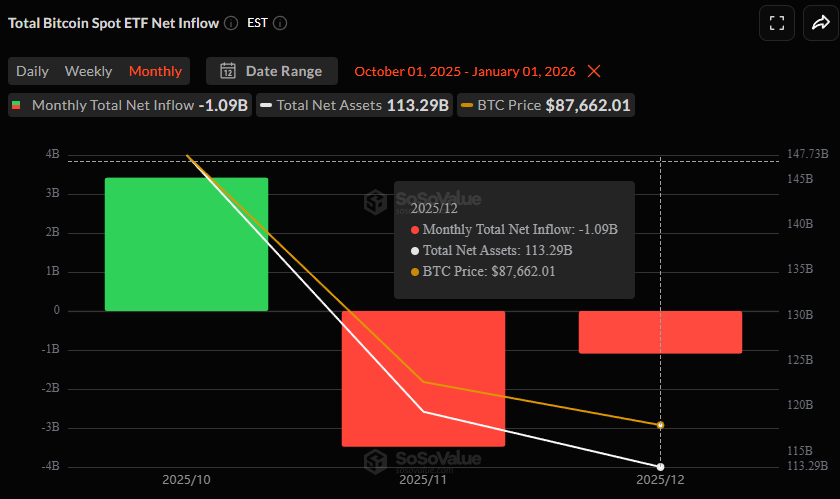Toggle BTC Price line visibility

(546, 105)
